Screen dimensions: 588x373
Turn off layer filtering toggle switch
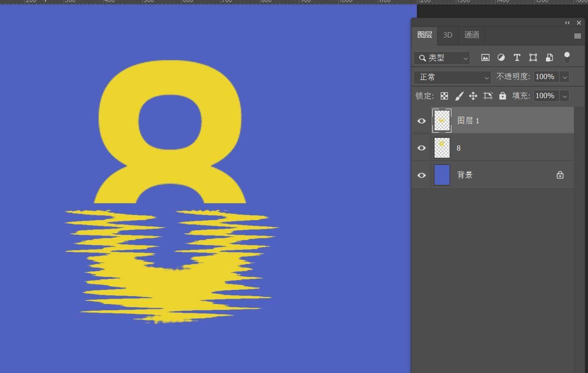567,57
